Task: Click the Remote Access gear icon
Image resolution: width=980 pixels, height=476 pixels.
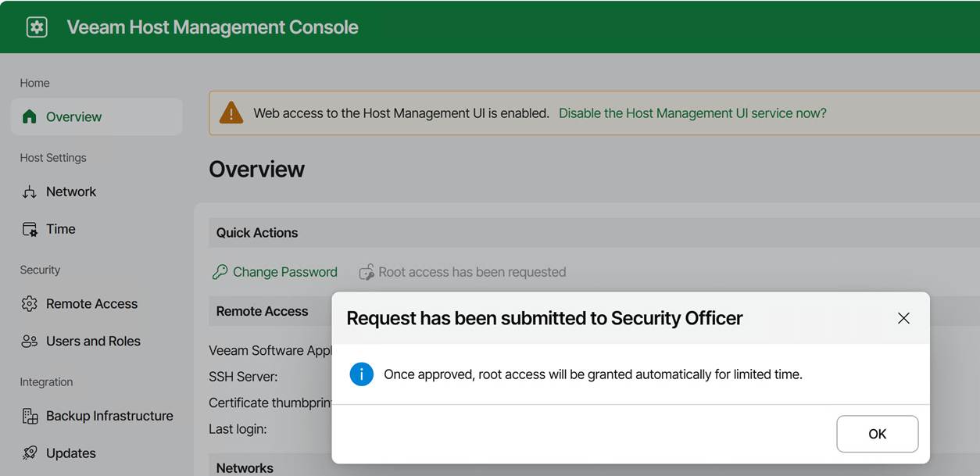Action: tap(30, 304)
